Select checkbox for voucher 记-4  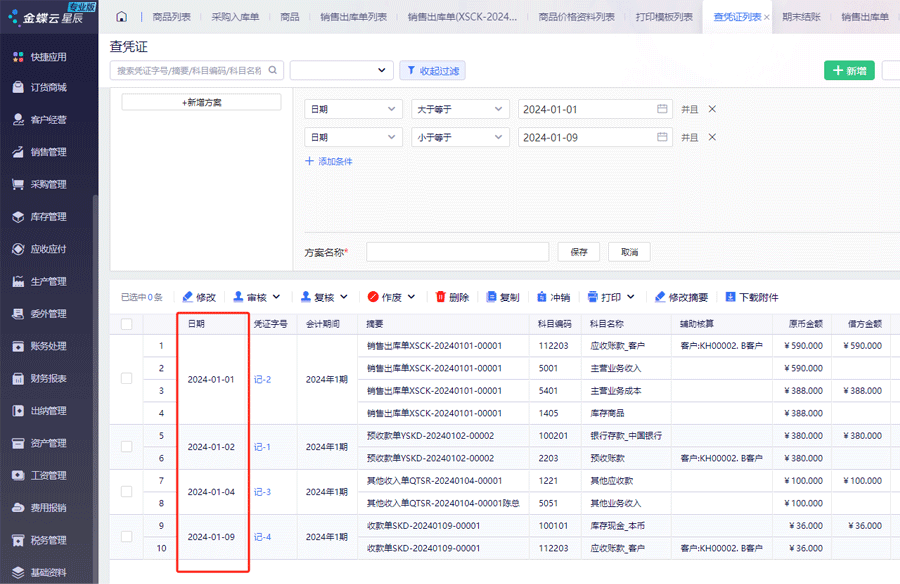coord(126,536)
